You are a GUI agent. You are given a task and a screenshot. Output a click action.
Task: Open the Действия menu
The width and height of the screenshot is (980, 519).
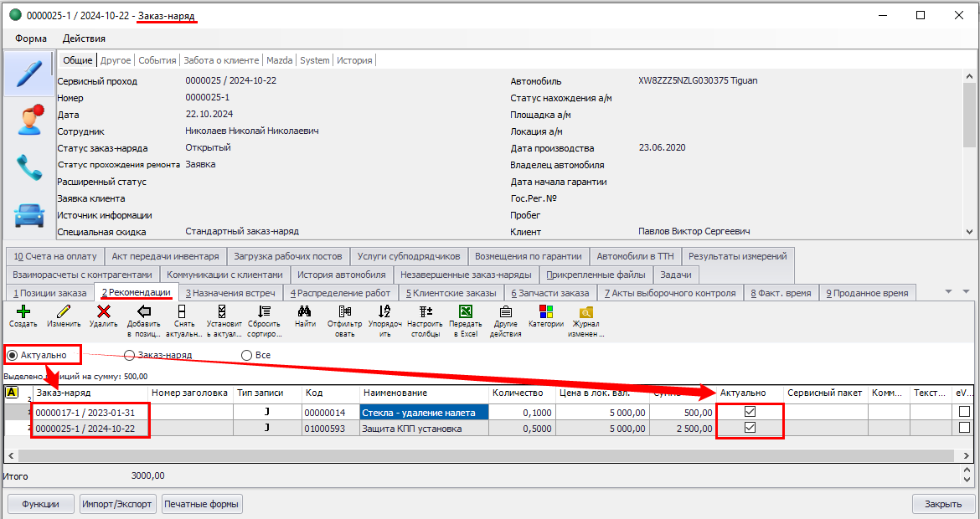[84, 39]
